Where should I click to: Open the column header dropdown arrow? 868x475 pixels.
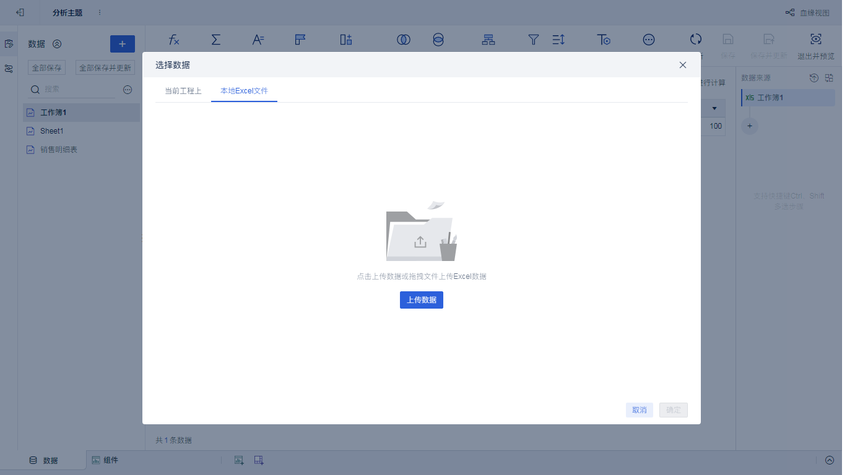click(714, 109)
